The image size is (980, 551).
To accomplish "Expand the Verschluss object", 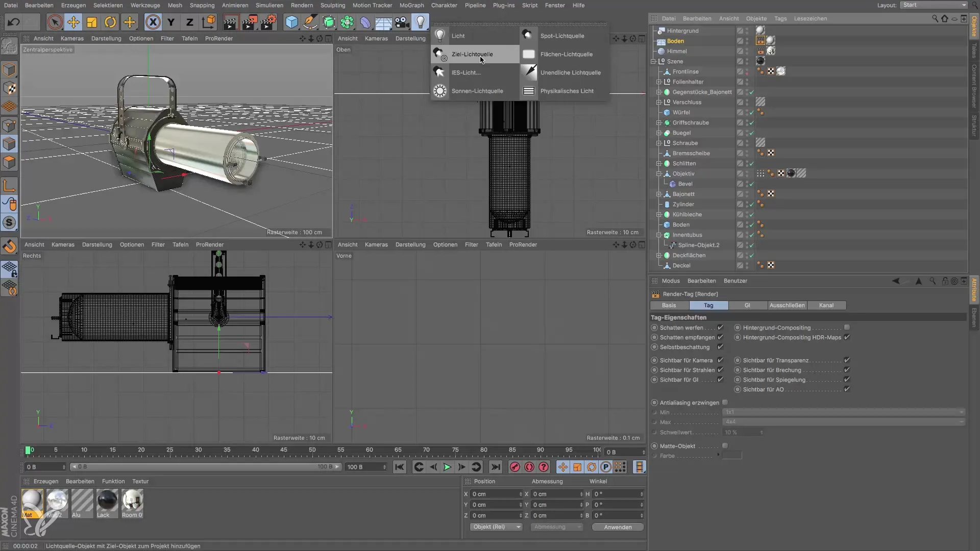I will (659, 102).
